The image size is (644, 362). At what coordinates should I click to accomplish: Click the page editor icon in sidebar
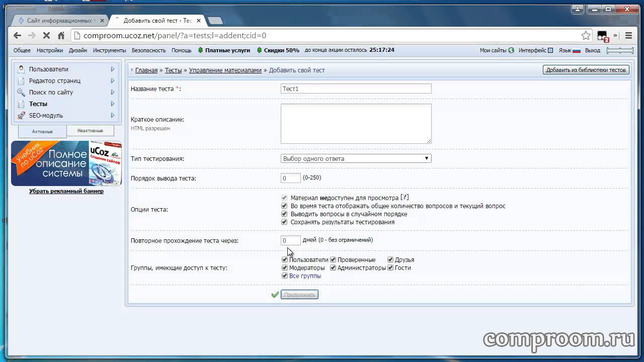point(21,80)
